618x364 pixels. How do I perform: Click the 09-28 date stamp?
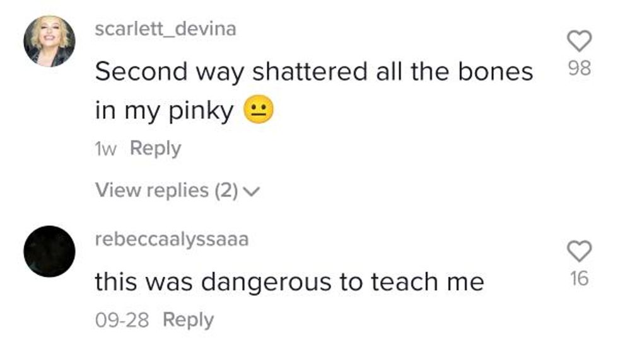[122, 320]
